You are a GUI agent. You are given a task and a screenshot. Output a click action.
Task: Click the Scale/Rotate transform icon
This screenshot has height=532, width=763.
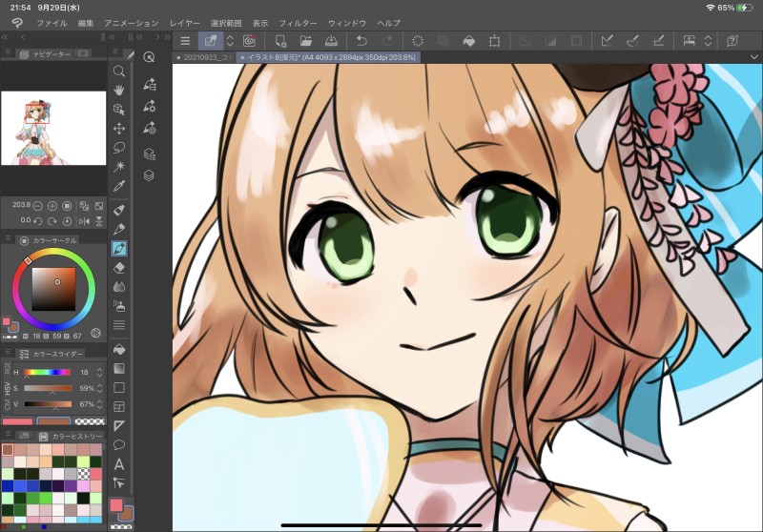point(494,41)
